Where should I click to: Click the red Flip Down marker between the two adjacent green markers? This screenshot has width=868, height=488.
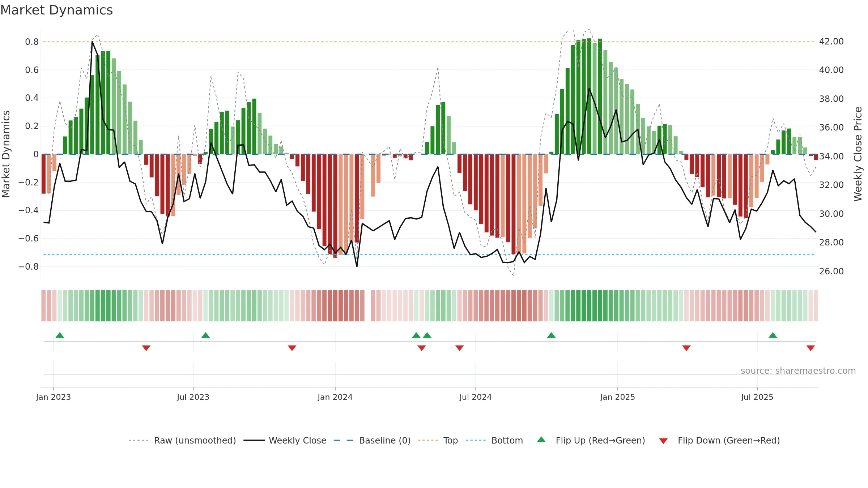point(422,348)
